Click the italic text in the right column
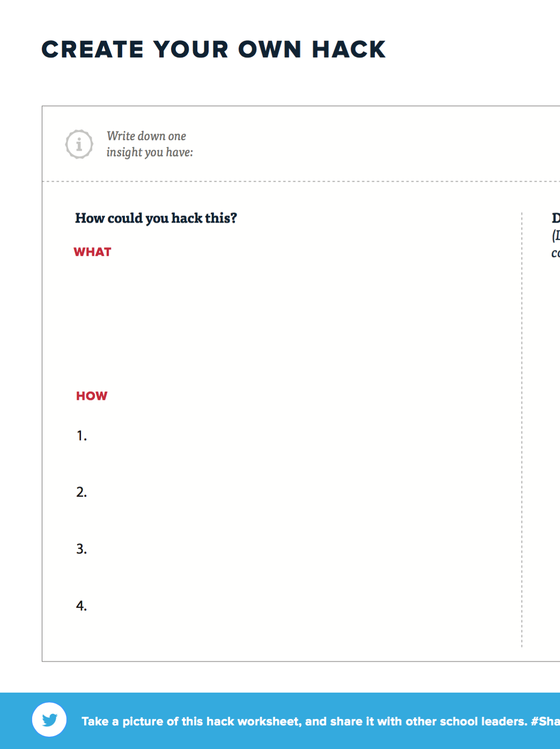This screenshot has height=749, width=560. [556, 244]
